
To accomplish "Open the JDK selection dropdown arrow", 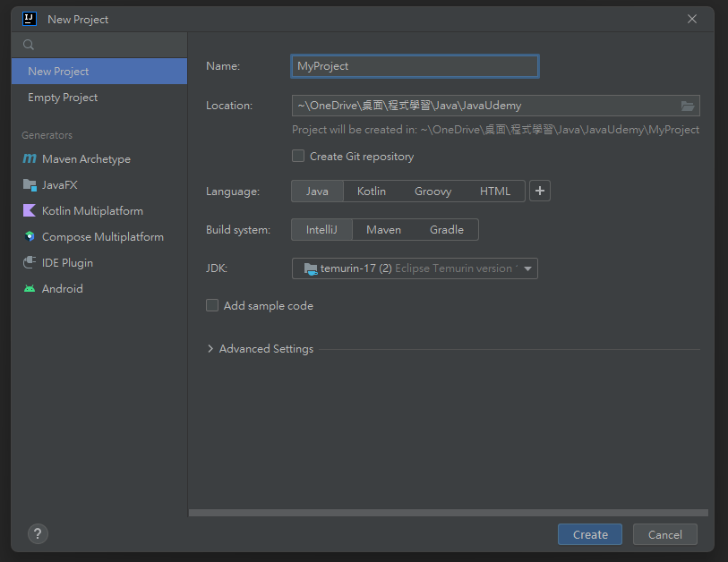I will (528, 268).
